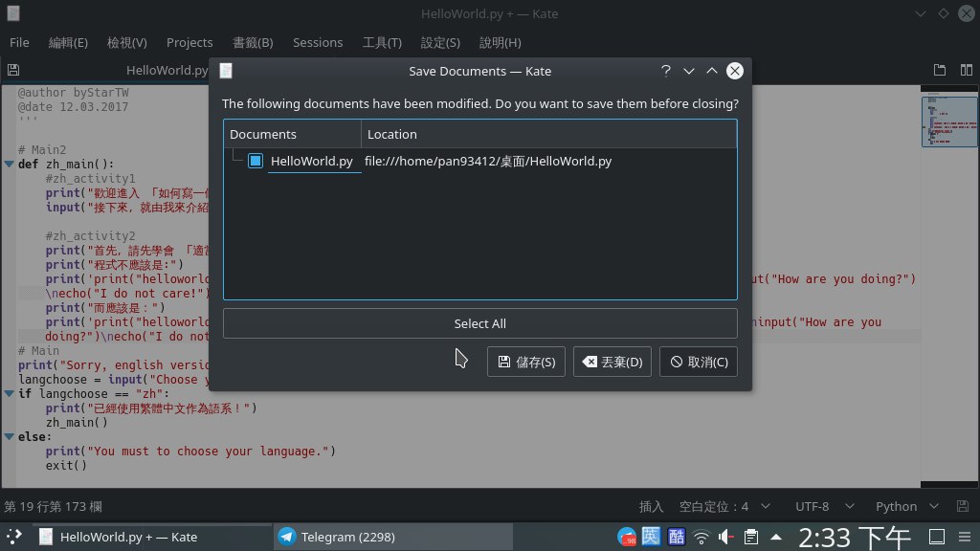980x551 pixels.
Task: Open the 空白定位 : 4 indentation dropdown
Action: click(724, 507)
